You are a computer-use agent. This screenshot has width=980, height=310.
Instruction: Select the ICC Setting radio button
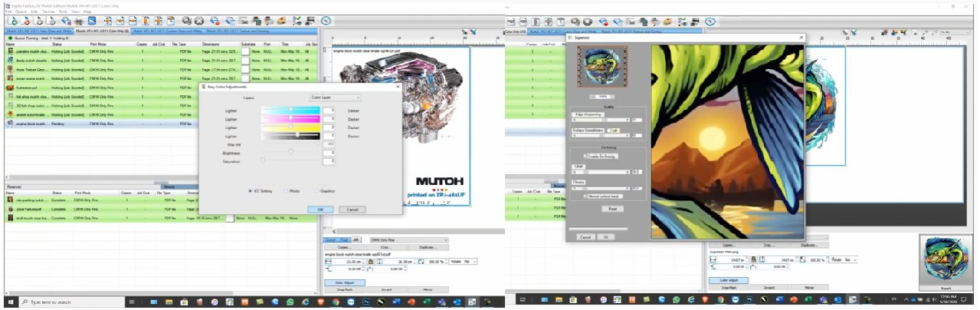(x=250, y=190)
